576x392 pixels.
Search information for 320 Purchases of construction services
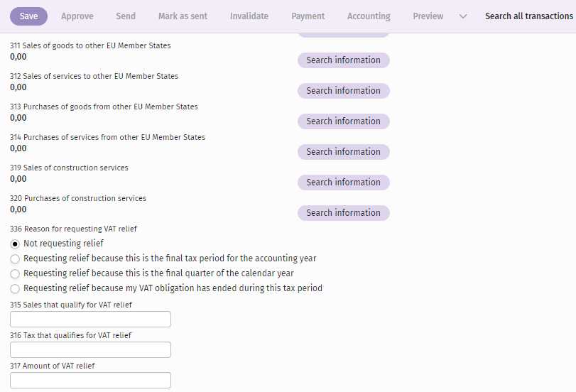coord(344,213)
